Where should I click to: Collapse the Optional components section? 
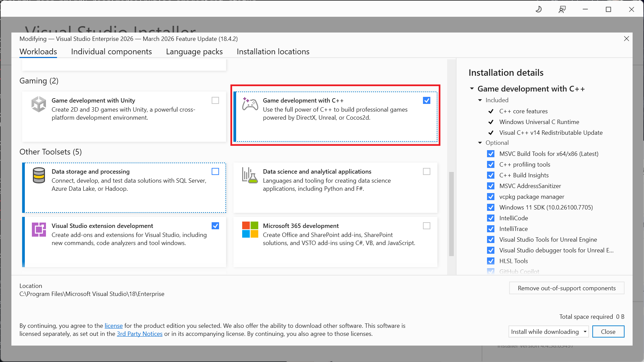coord(480,143)
